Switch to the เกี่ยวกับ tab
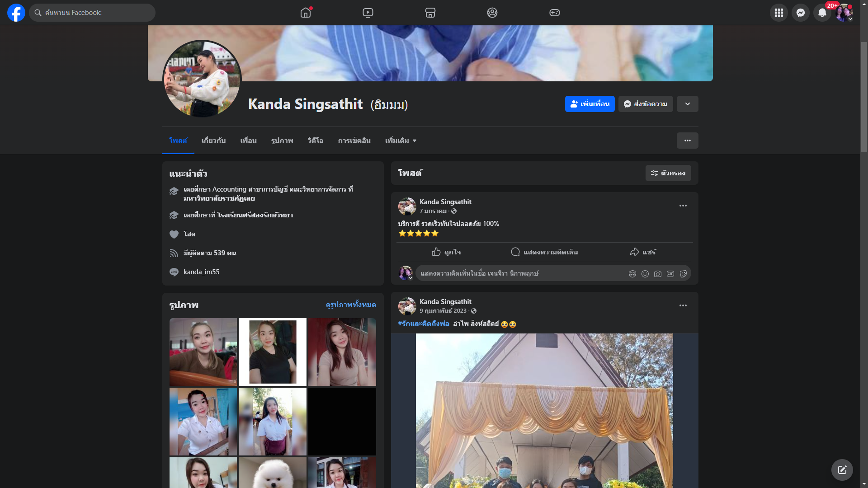 tap(213, 141)
